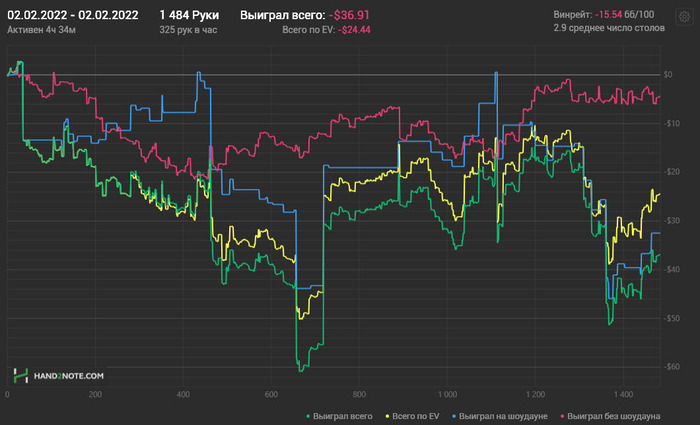Viewport: 700px width, 425px height.
Task: Toggle the 'Выиграл всего' series
Action: [342, 416]
